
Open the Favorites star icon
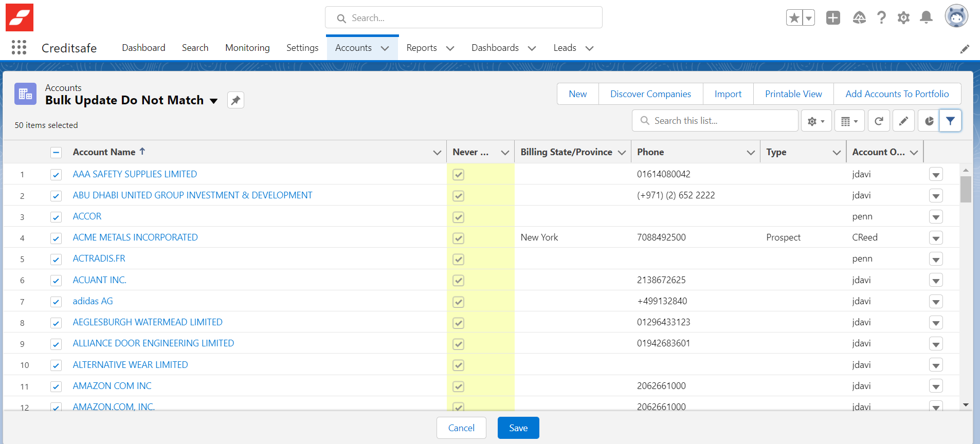click(x=794, y=18)
